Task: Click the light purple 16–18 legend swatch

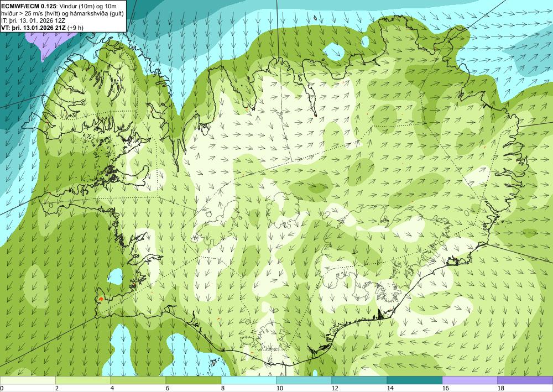Action: point(469,380)
